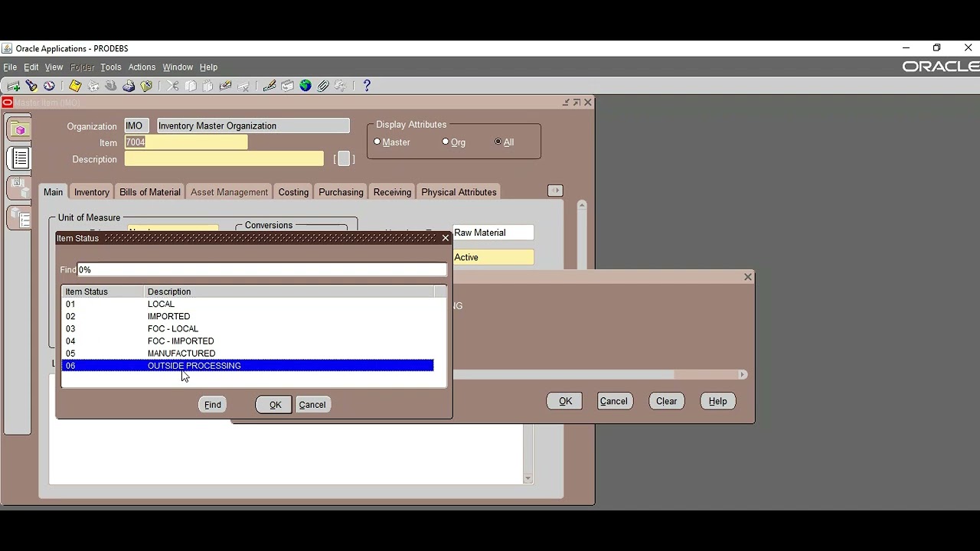Click the Find flashlight toolbar icon

pos(31,86)
